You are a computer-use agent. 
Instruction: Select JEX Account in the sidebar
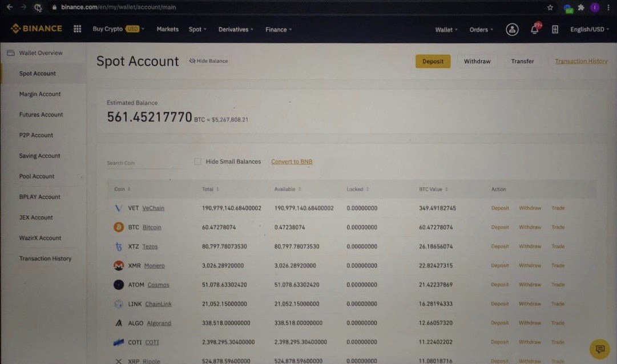click(x=36, y=217)
